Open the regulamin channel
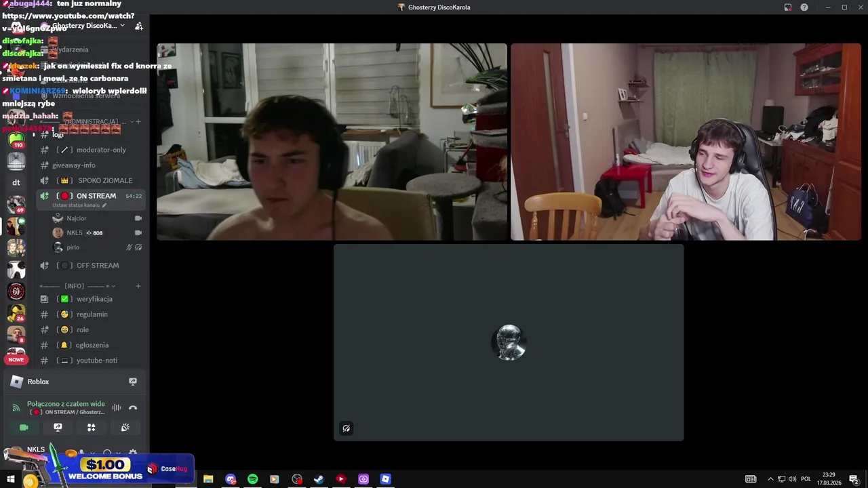This screenshot has width=868, height=488. coord(90,314)
